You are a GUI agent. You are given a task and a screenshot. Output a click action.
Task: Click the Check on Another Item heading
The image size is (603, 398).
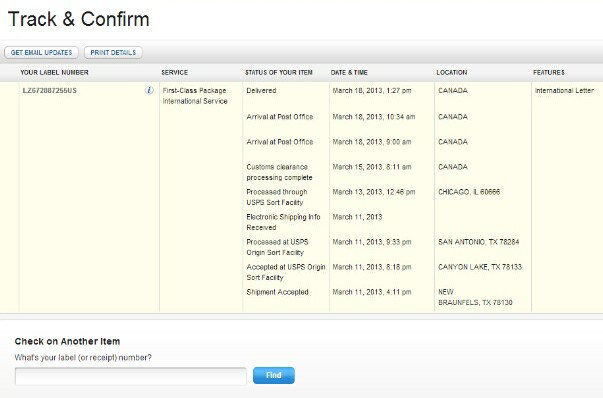(x=67, y=341)
